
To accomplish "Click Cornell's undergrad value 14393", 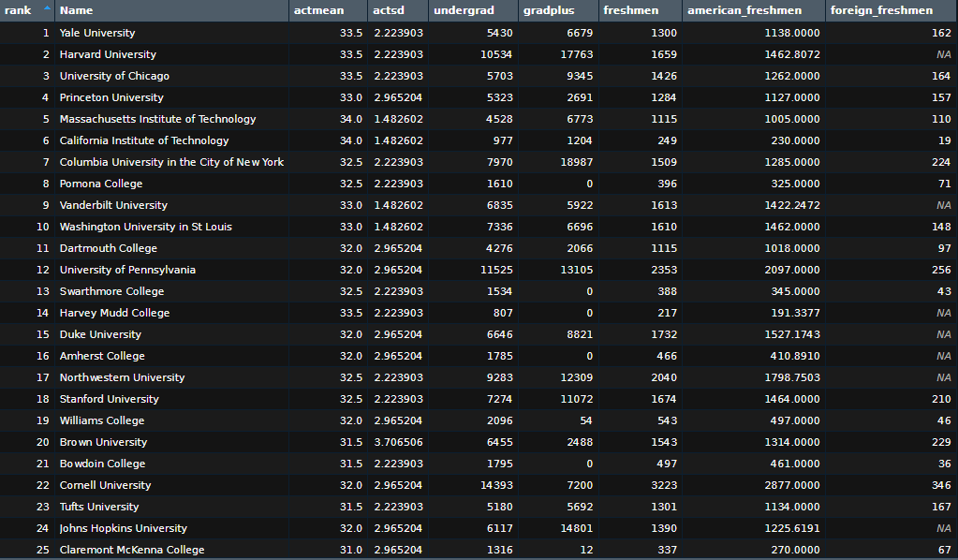I will [x=496, y=485].
